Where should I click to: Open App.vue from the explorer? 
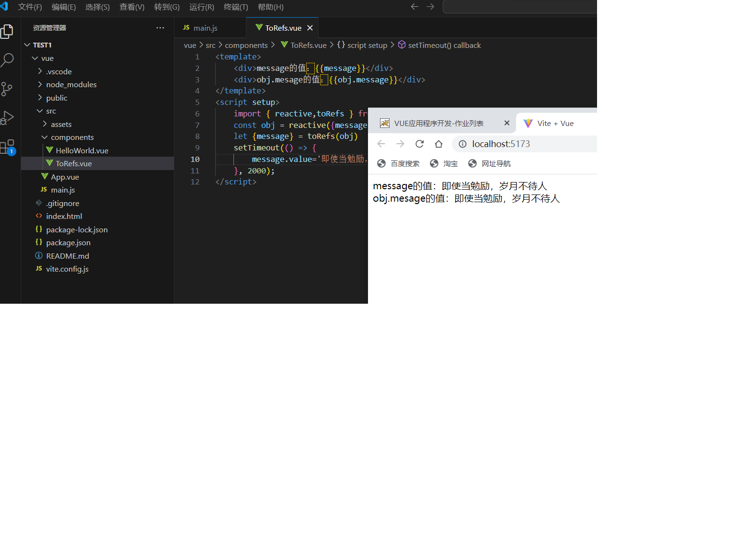tap(97, 177)
